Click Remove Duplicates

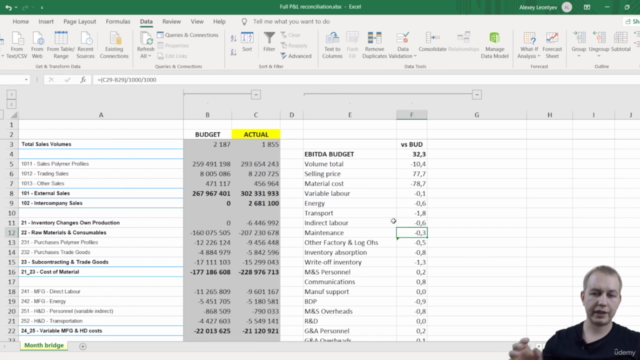coord(374,45)
